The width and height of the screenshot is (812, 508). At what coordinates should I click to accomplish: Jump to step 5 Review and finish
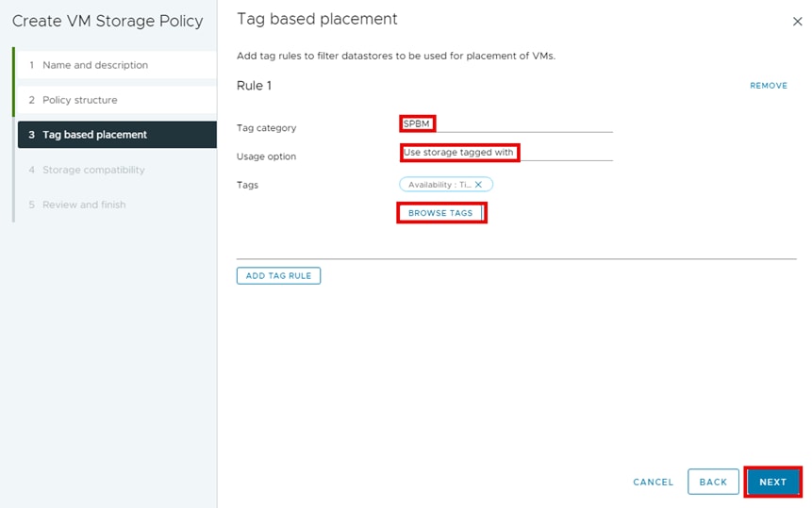click(x=84, y=205)
